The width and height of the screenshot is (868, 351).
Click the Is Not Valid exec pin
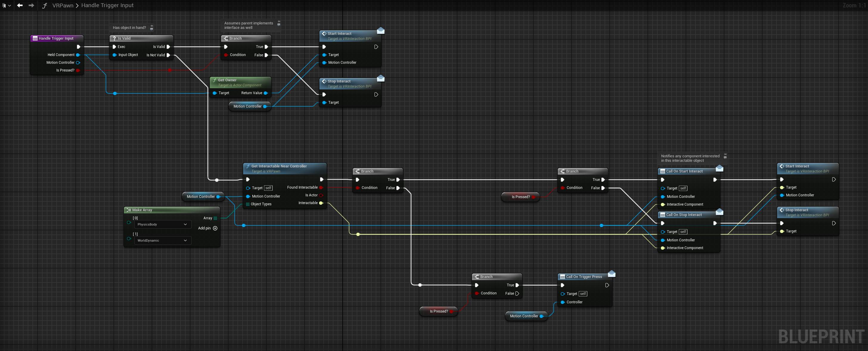pos(168,55)
